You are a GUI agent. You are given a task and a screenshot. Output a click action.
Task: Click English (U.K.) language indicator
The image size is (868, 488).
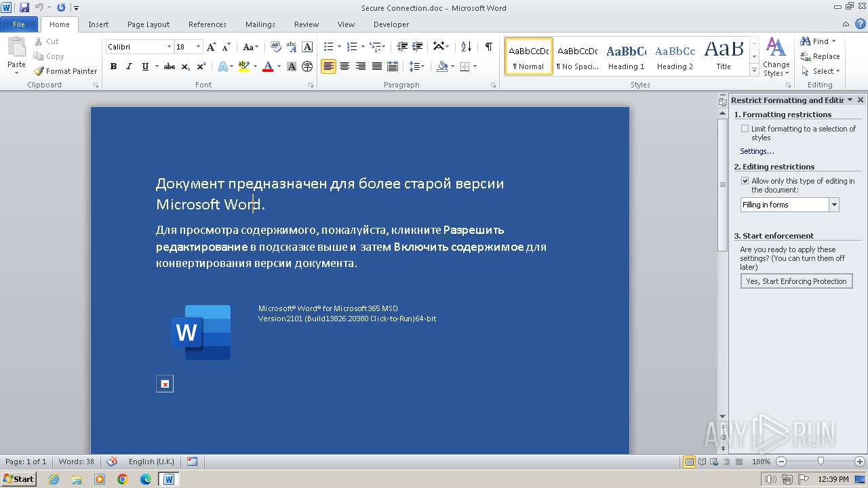pos(151,462)
